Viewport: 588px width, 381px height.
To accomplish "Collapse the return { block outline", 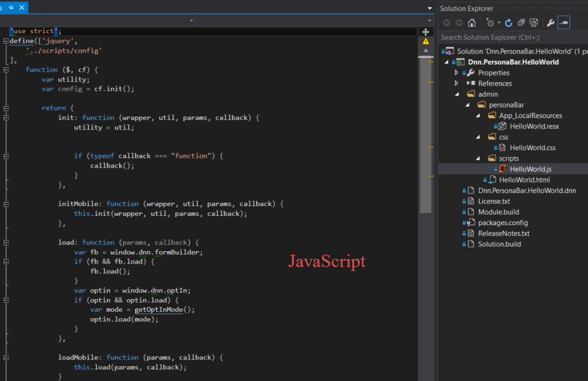I will [6, 108].
